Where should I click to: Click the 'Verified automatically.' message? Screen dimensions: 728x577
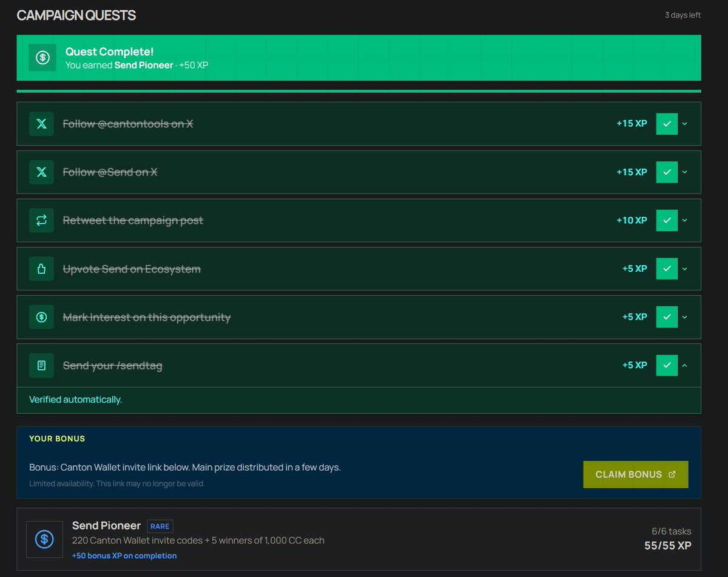pyautogui.click(x=76, y=400)
